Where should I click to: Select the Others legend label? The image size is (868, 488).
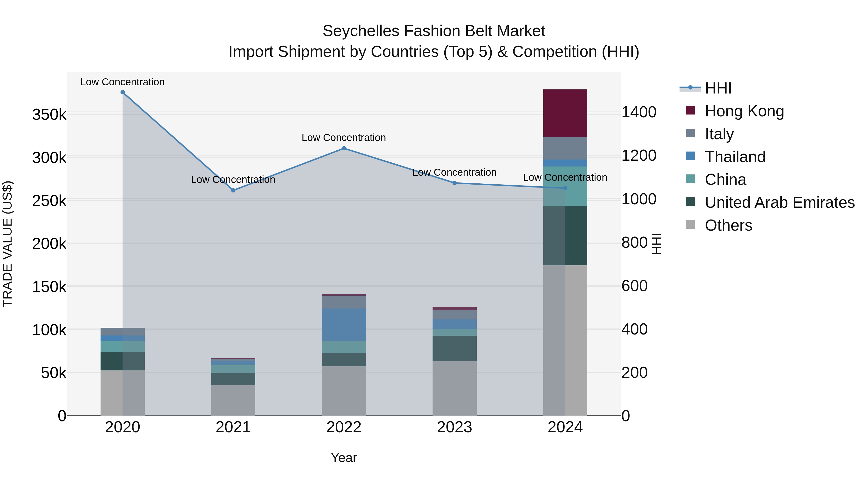pyautogui.click(x=728, y=226)
